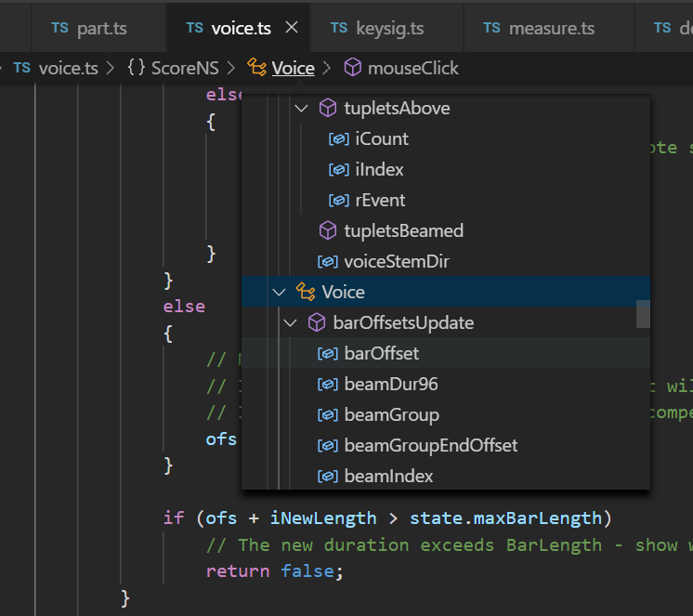Screen dimensions: 693x616
Task: Click the method cube icon before mouseClick
Action: click(x=353, y=68)
